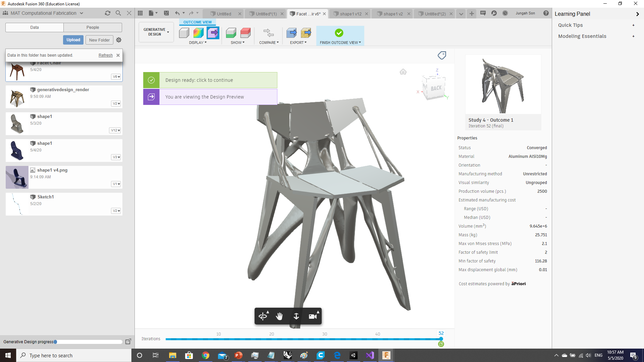644x362 pixels.
Task: Click the Export mesh cube icon
Action: point(306,33)
